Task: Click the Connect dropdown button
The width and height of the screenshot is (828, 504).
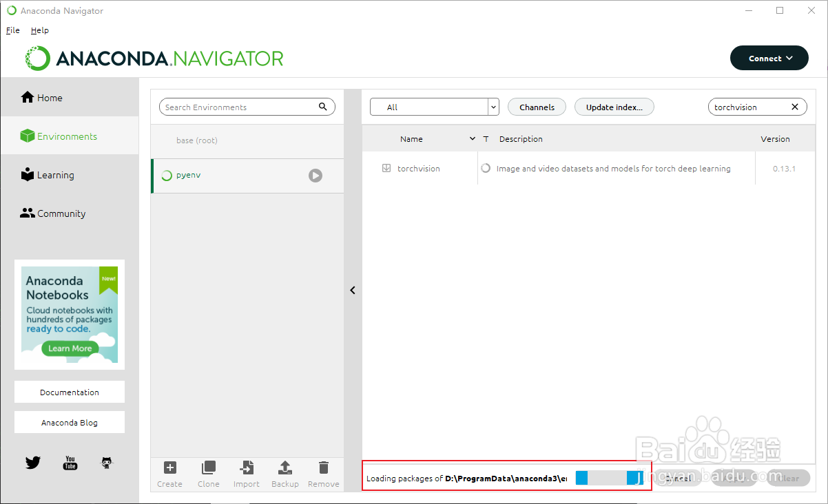Action: point(769,59)
